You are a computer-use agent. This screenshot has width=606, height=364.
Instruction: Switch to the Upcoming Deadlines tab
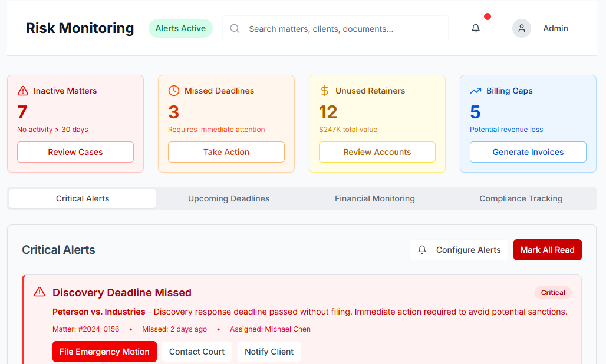tap(229, 198)
